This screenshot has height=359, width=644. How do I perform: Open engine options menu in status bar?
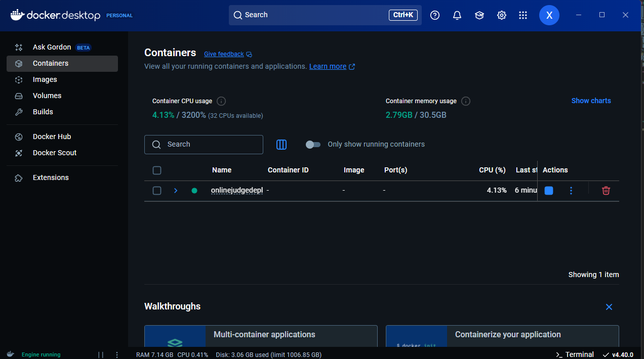(x=117, y=355)
